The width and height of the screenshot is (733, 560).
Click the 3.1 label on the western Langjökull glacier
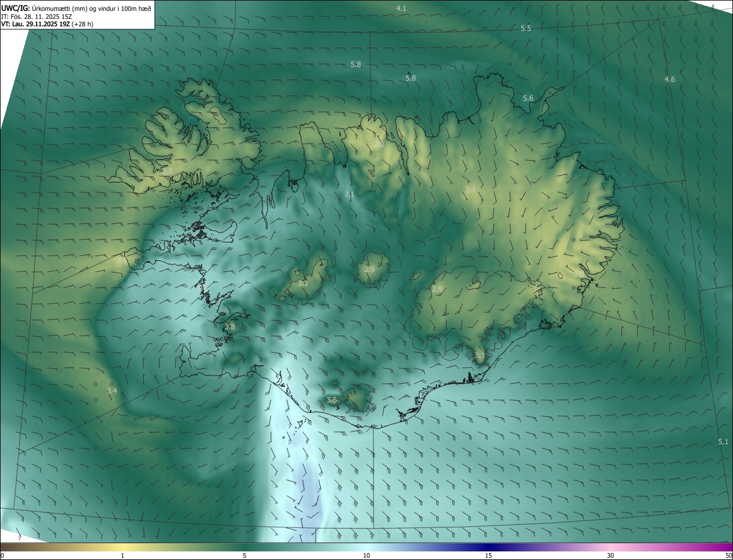303,283
